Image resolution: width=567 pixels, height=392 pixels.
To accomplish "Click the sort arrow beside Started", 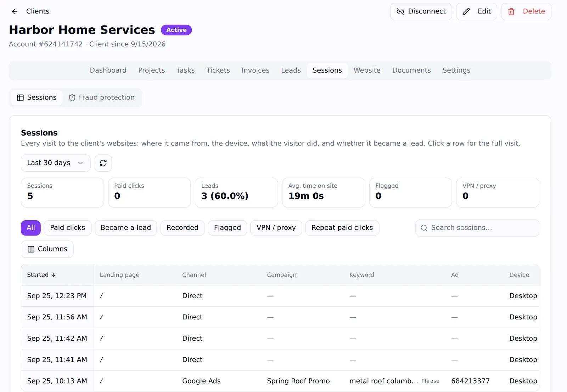I will tap(54, 275).
